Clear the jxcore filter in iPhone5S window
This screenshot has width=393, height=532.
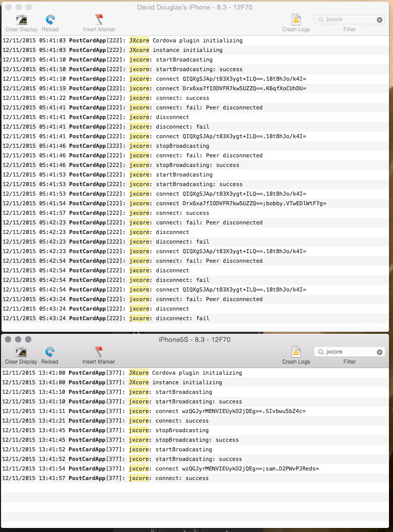coord(379,352)
